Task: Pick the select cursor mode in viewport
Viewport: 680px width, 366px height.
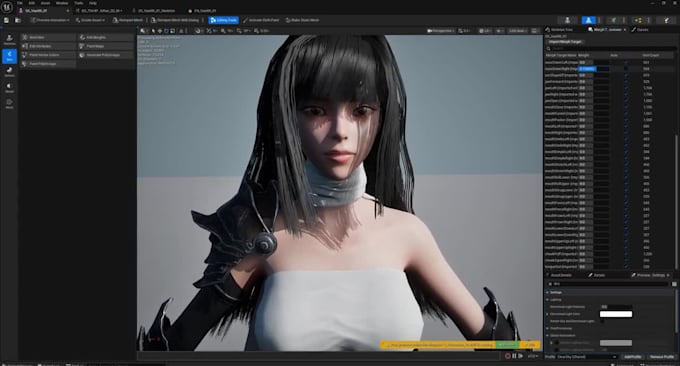Action: 154,31
